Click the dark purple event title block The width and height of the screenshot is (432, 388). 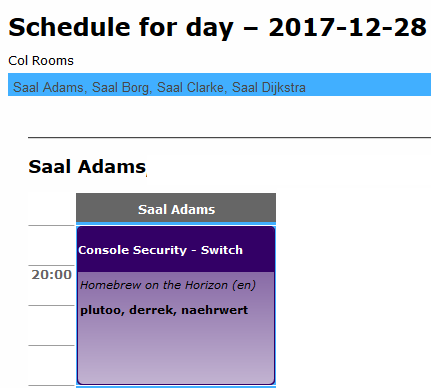176,249
